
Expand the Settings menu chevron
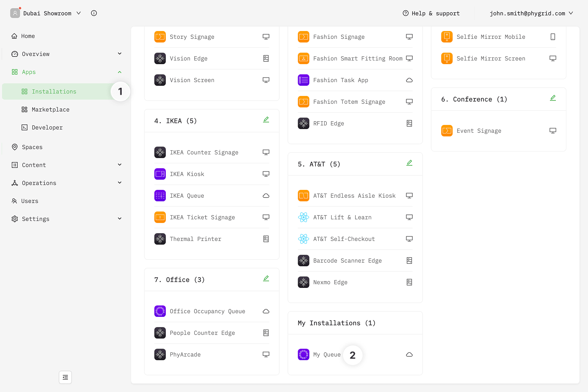pos(120,219)
